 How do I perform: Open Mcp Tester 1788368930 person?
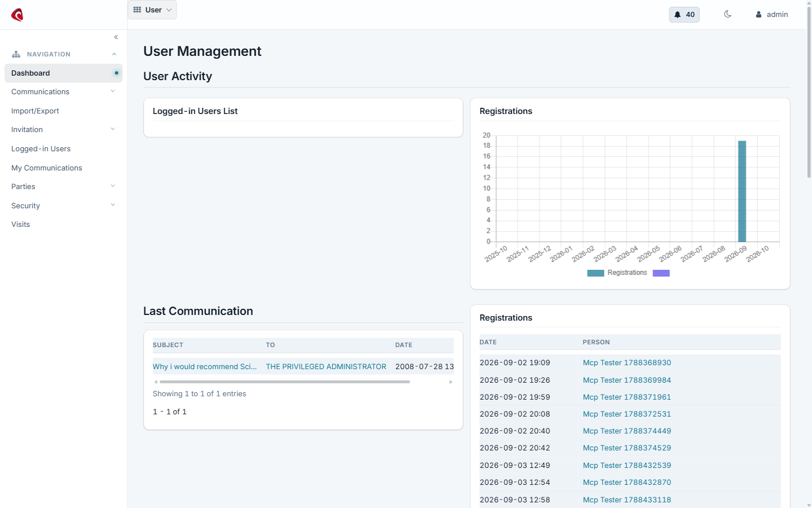pos(627,363)
